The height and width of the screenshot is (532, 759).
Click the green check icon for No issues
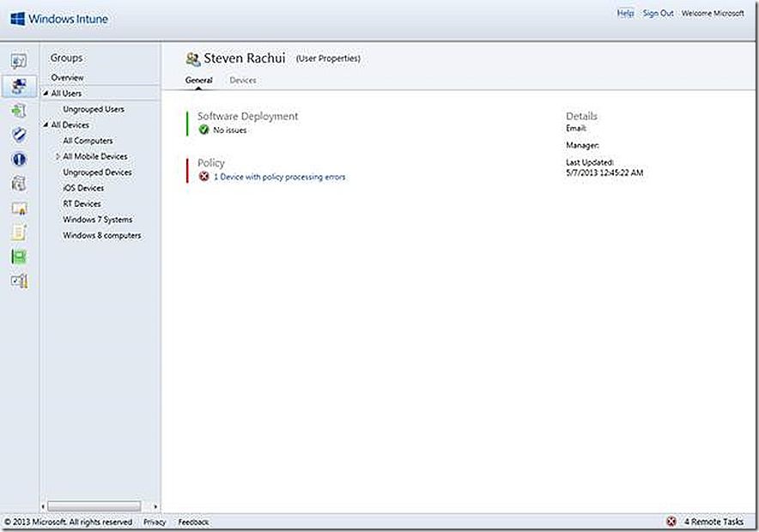tap(203, 130)
